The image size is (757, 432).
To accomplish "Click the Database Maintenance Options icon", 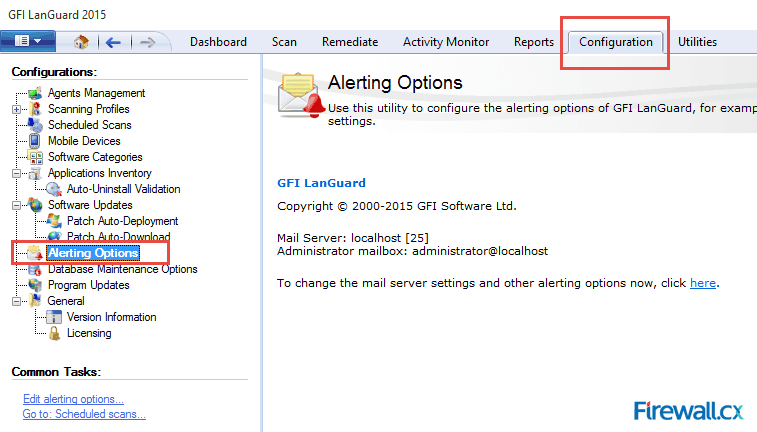I will [x=35, y=269].
